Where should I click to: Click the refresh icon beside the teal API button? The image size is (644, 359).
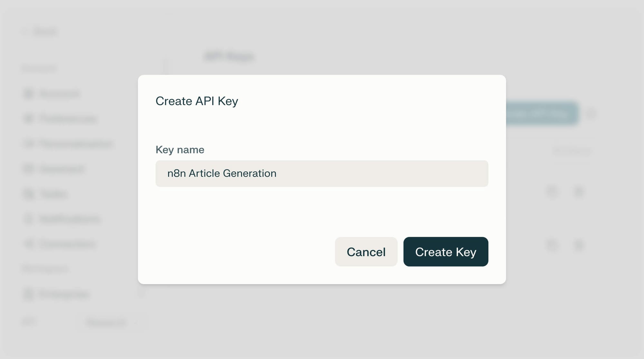[x=592, y=114]
